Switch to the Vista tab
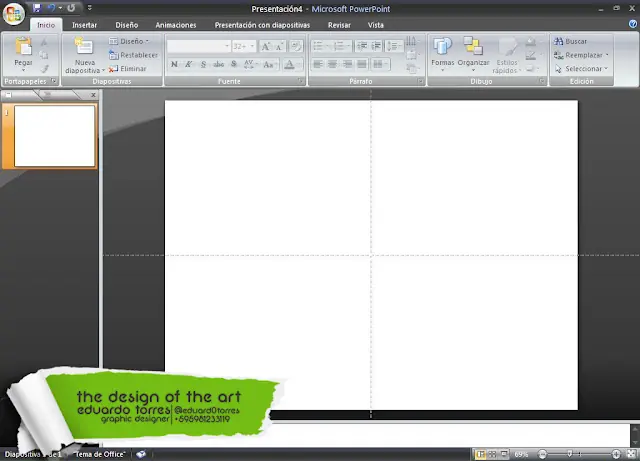Image resolution: width=640 pixels, height=461 pixels. (376, 25)
